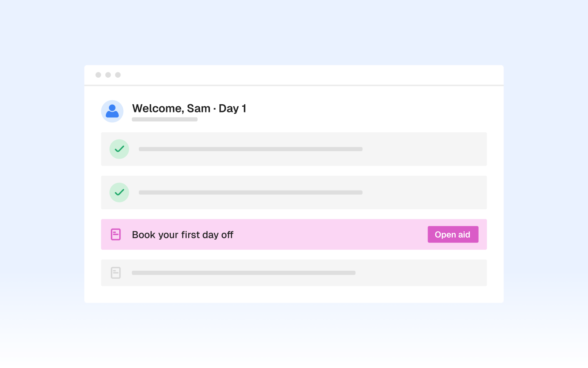588x368 pixels.
Task: Select the empty right side of the second completed row
Action: click(425, 193)
